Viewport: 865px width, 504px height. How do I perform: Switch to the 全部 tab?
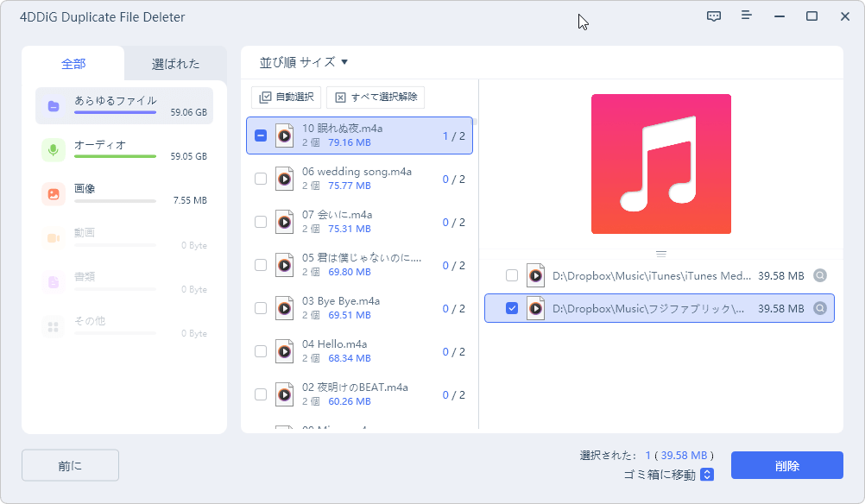click(73, 64)
